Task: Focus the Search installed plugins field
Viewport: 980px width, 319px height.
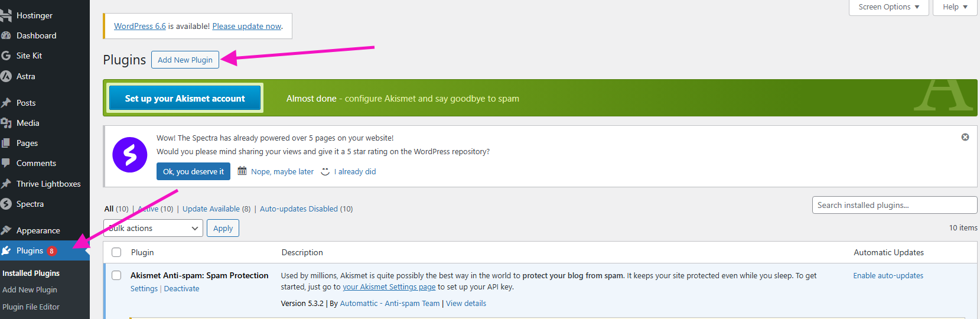Action: (x=894, y=205)
